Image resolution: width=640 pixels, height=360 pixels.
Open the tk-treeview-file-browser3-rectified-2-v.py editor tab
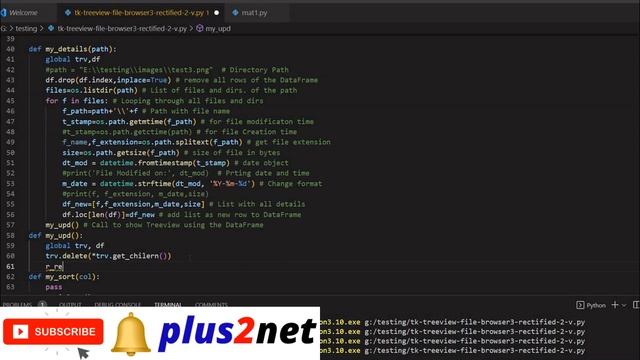point(141,13)
